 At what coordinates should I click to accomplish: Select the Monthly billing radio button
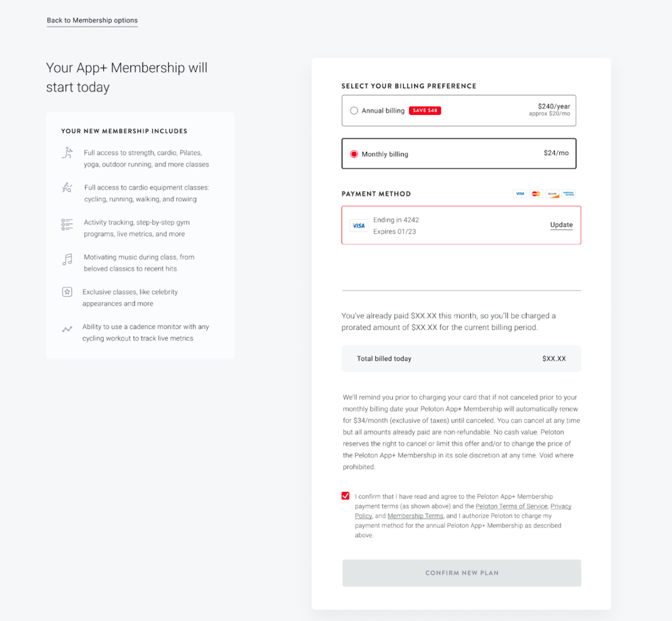click(354, 154)
